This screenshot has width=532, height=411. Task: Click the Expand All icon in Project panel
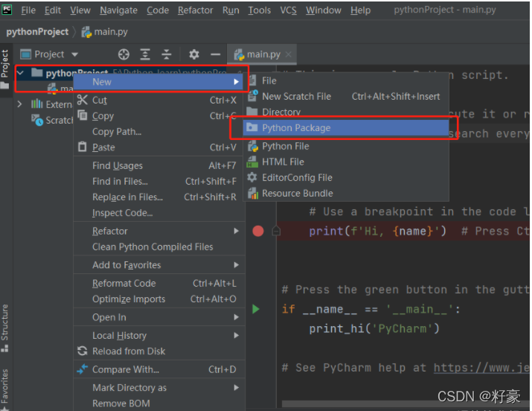click(x=145, y=54)
